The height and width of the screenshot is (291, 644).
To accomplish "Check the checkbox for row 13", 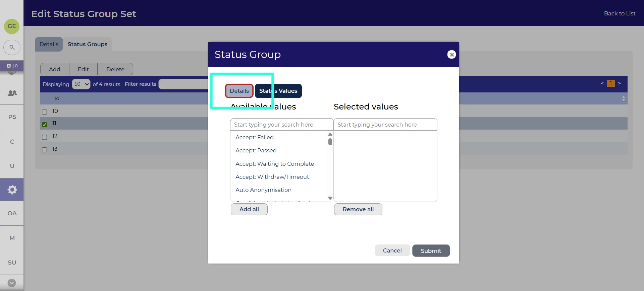I will point(44,150).
